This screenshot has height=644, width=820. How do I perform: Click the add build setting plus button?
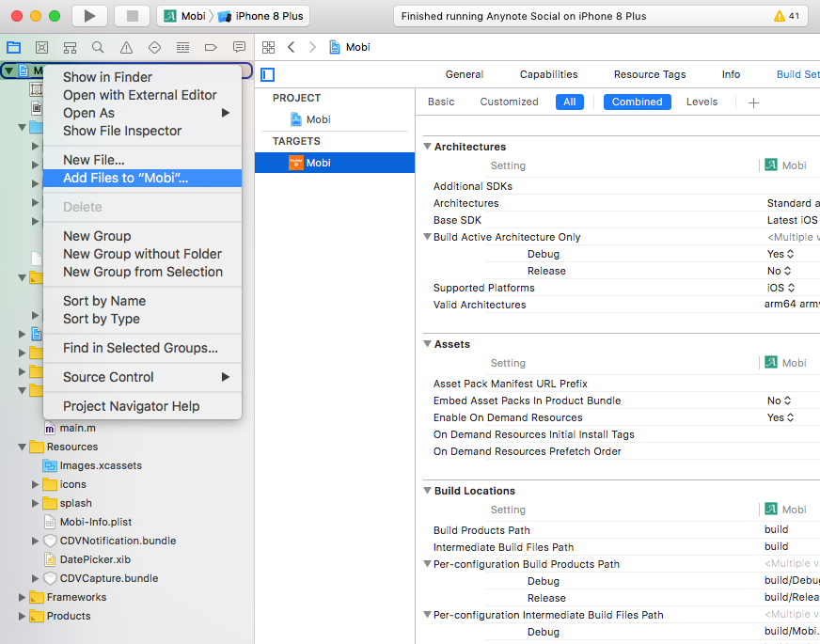point(752,102)
